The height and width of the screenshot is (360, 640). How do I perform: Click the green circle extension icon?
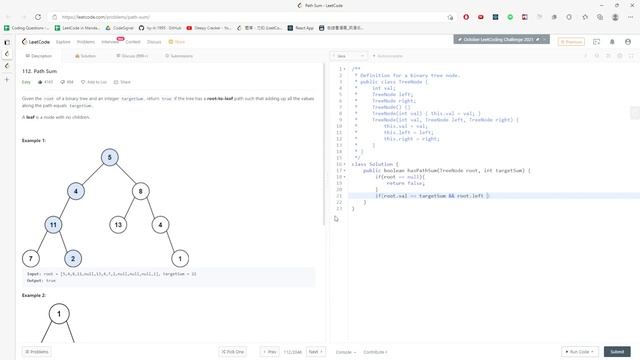pos(510,17)
